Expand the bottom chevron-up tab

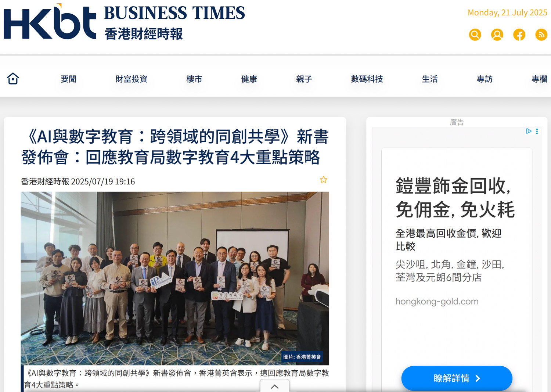pos(275,386)
